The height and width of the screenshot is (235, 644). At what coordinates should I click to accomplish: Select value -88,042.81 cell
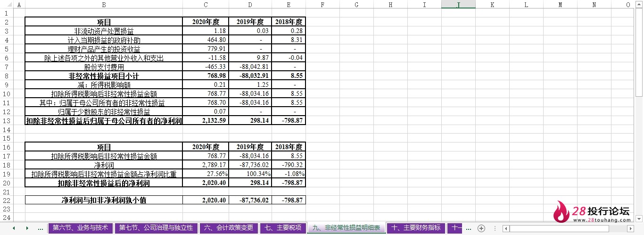coord(250,67)
